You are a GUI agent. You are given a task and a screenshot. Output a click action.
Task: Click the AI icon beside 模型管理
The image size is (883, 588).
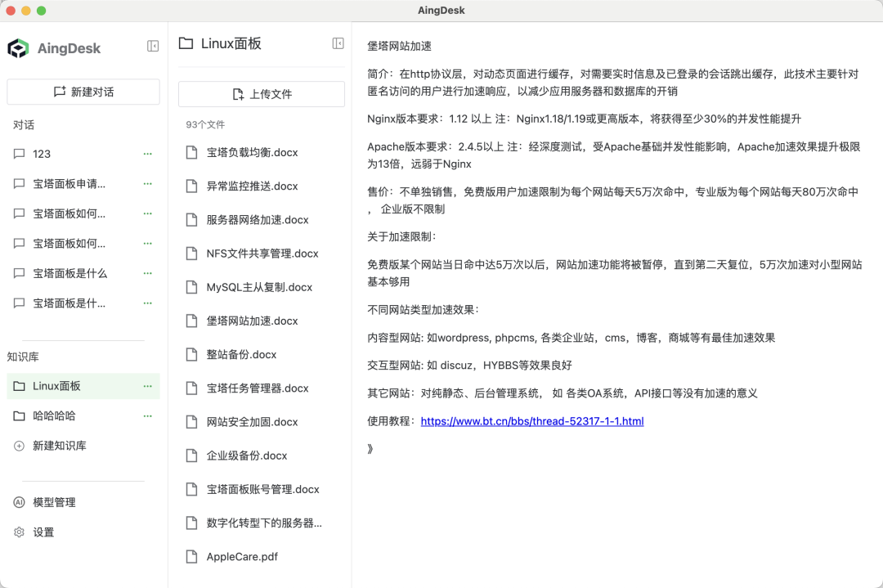tap(19, 502)
